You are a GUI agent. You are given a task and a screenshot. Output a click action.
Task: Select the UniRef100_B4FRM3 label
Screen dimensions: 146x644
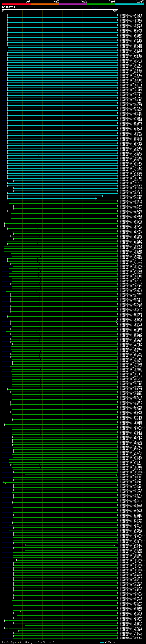click(131, 196)
